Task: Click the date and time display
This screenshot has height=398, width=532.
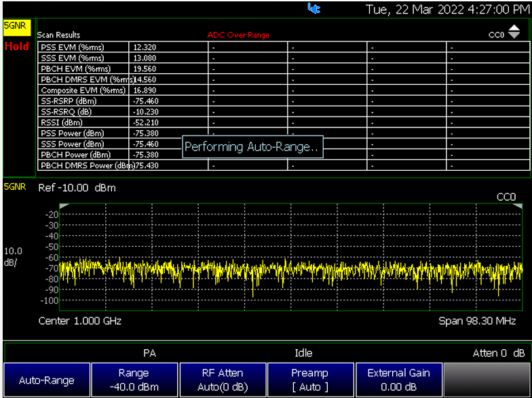Action: [448, 9]
